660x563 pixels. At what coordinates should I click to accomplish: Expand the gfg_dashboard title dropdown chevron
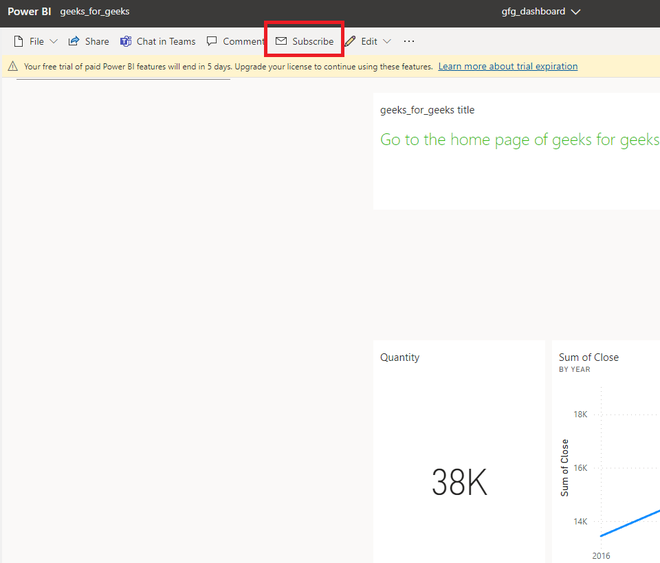[575, 12]
